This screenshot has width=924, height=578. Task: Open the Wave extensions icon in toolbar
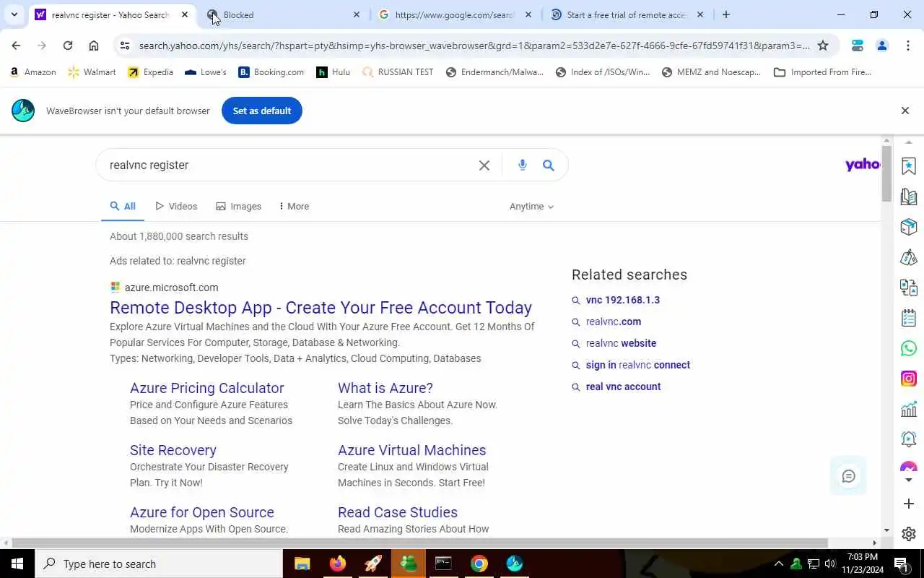click(x=858, y=46)
